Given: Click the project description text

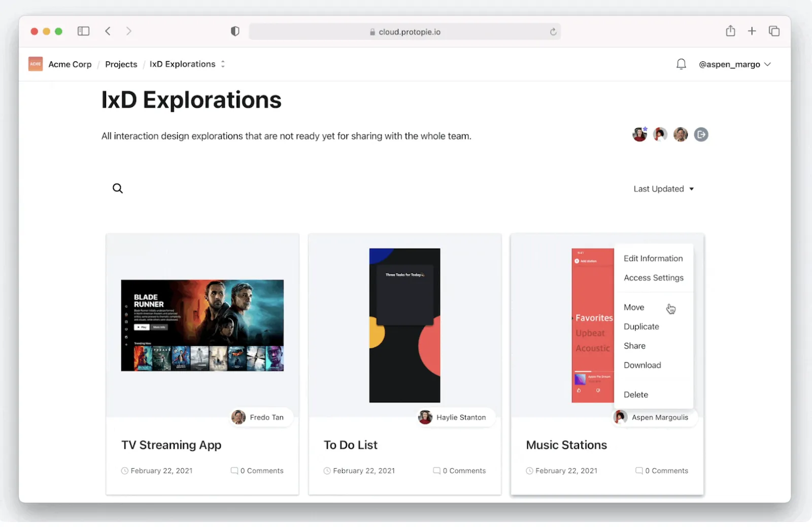Looking at the screenshot, I should click(286, 136).
